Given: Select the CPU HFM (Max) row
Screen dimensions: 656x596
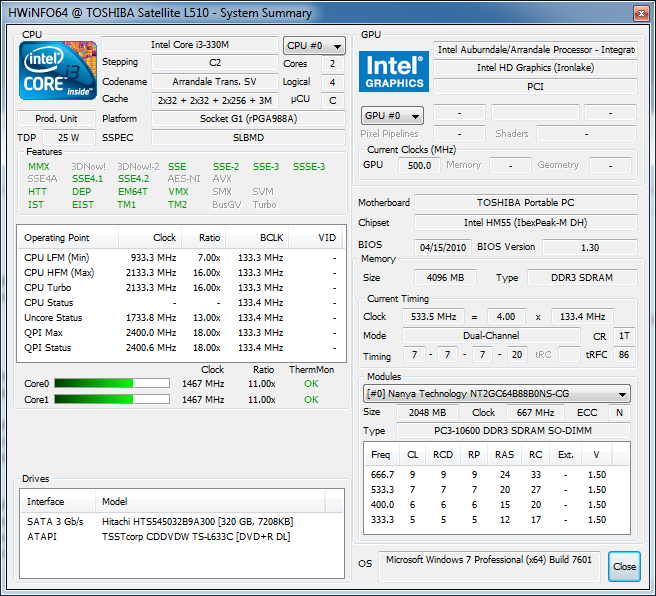Looking at the screenshot, I should (x=182, y=273).
